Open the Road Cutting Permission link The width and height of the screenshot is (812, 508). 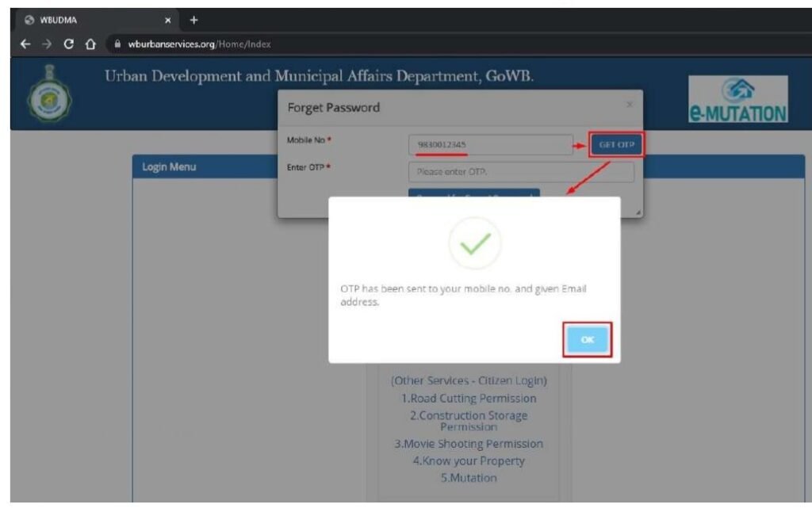point(469,399)
